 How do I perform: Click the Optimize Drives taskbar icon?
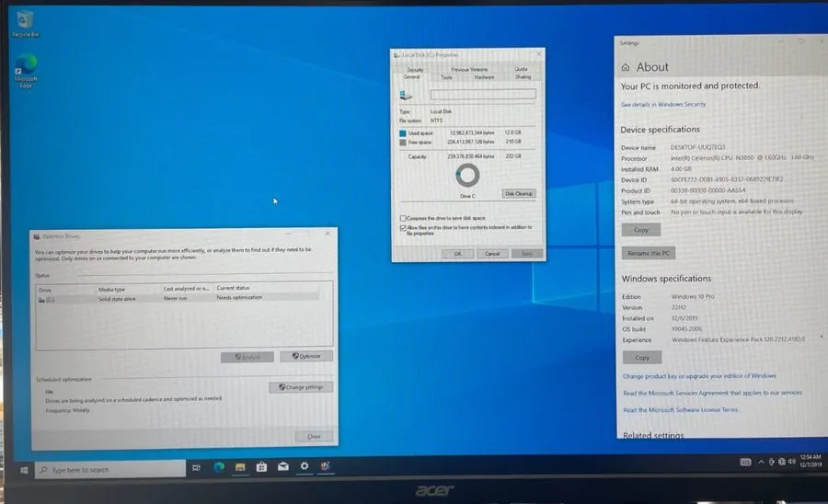[x=326, y=465]
